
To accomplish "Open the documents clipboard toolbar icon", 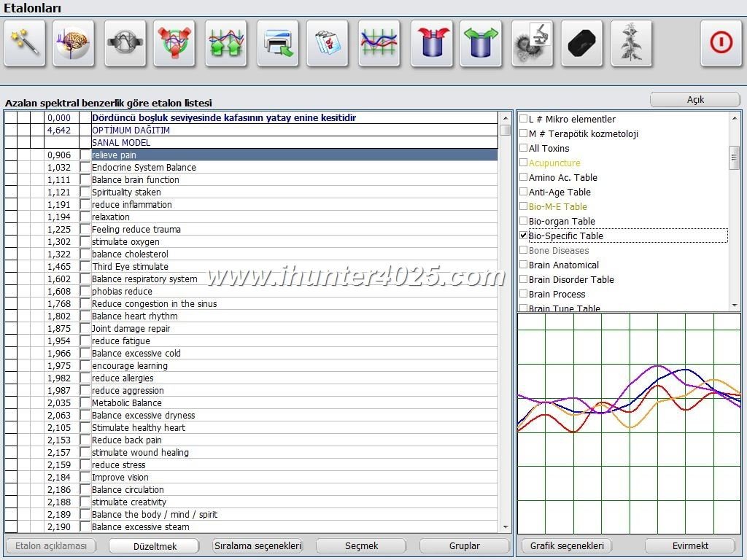I will tap(327, 43).
